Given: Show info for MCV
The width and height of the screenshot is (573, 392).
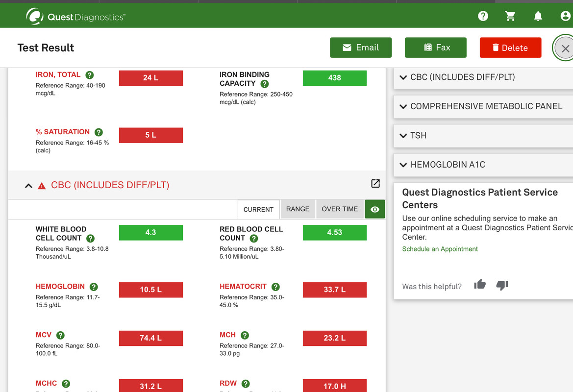Looking at the screenshot, I should click(x=60, y=335).
